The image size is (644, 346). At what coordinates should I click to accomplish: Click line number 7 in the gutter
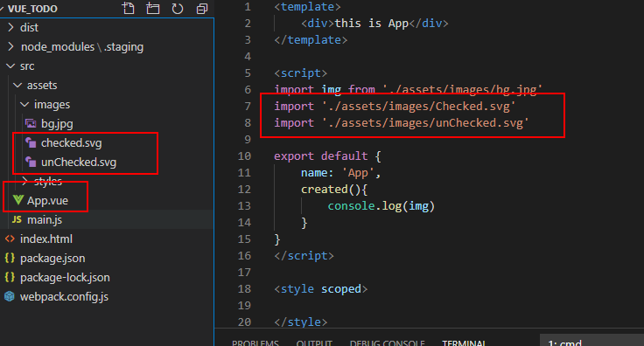pos(248,107)
